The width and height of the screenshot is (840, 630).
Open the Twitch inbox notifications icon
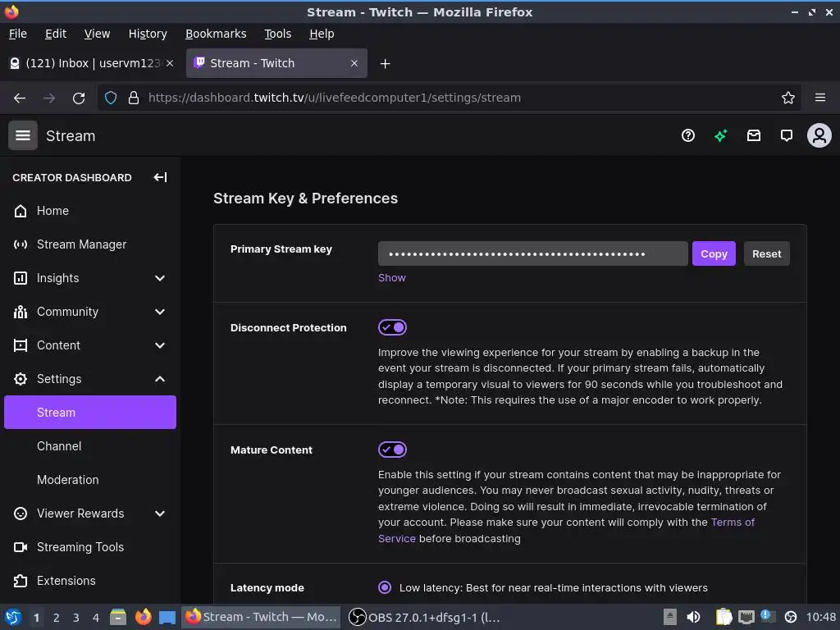(753, 135)
